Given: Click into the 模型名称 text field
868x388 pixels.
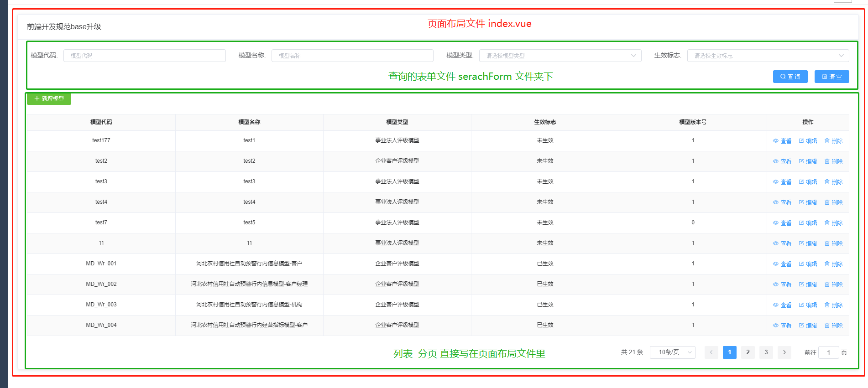Looking at the screenshot, I should pyautogui.click(x=352, y=56).
